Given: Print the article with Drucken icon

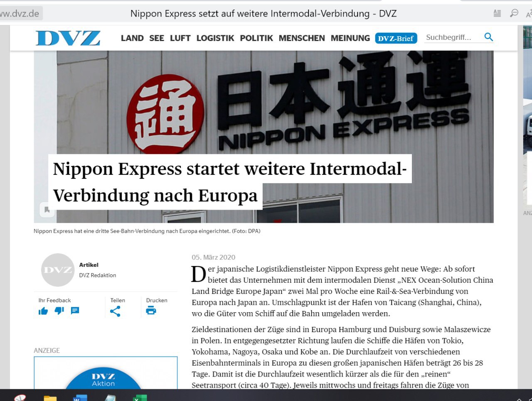Looking at the screenshot, I should coord(151,311).
